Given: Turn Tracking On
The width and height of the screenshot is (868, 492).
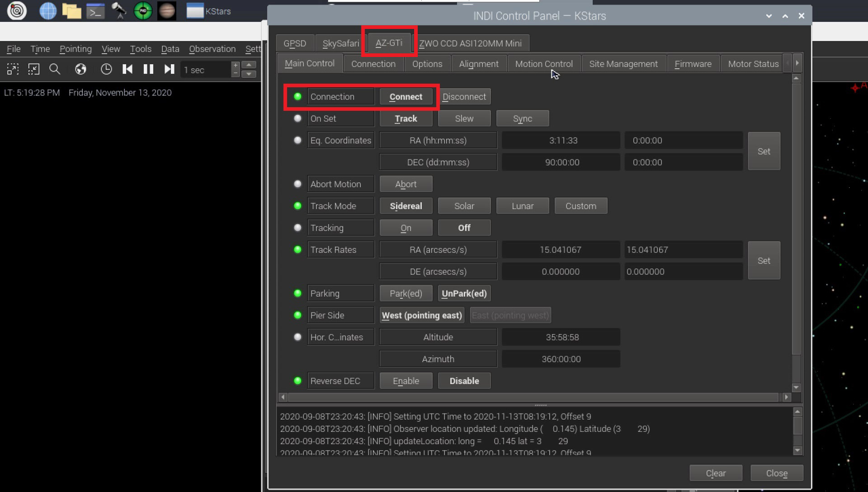Looking at the screenshot, I should (x=406, y=228).
